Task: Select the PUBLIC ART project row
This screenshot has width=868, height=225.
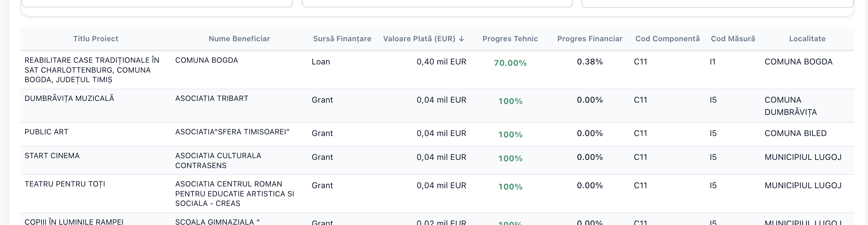Action: click(437, 134)
